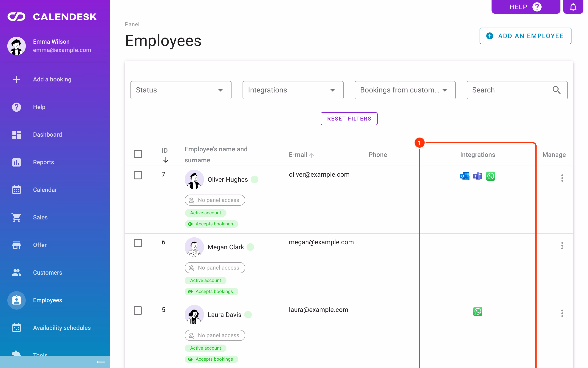Viewport: 588px width, 368px height.
Task: Click the Reports chart icon
Action: [x=16, y=162]
